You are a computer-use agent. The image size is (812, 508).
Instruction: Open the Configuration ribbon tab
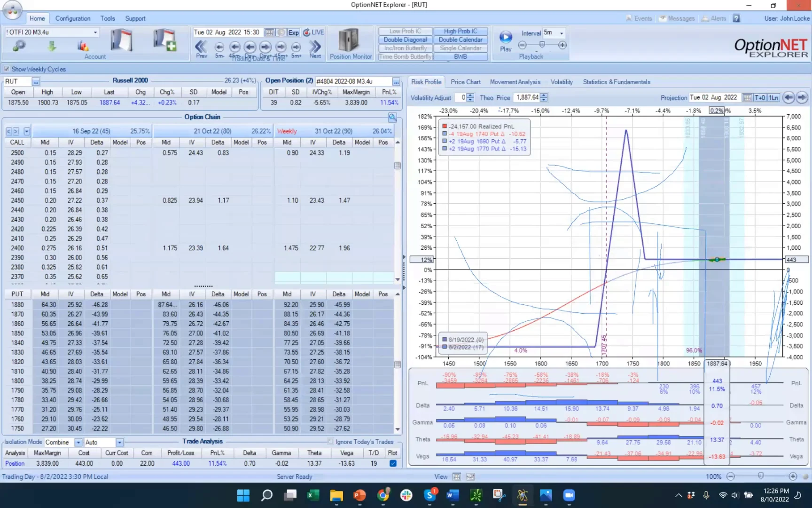pyautogui.click(x=73, y=18)
